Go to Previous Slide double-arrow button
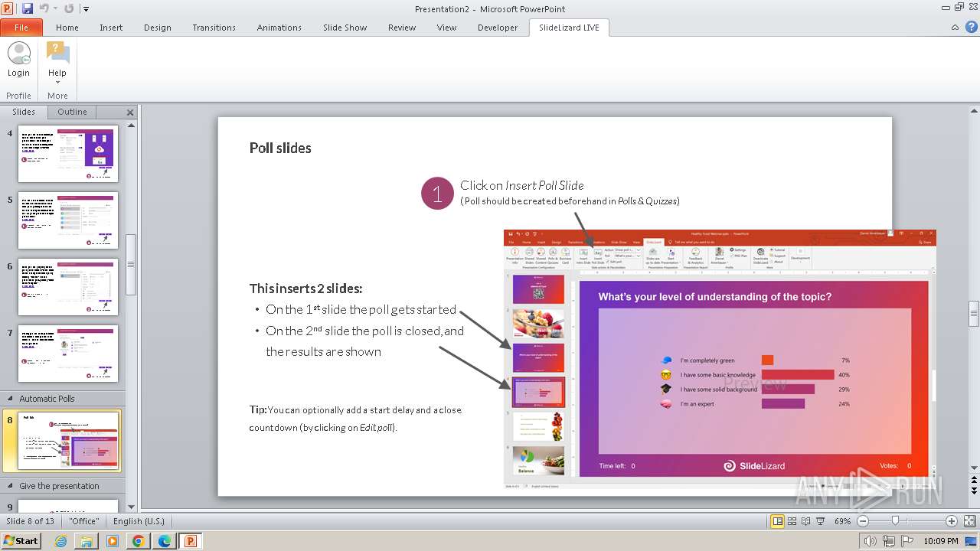The width and height of the screenshot is (980, 551). 974,480
